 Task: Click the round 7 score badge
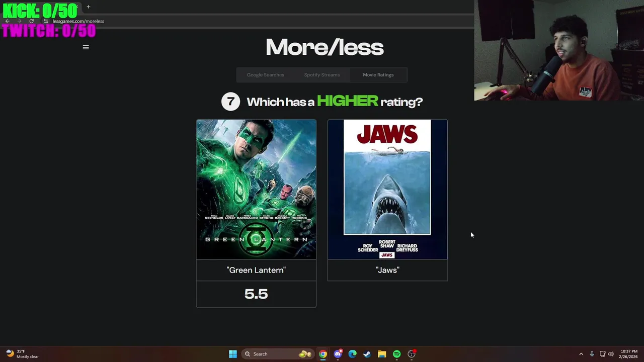pos(230,102)
